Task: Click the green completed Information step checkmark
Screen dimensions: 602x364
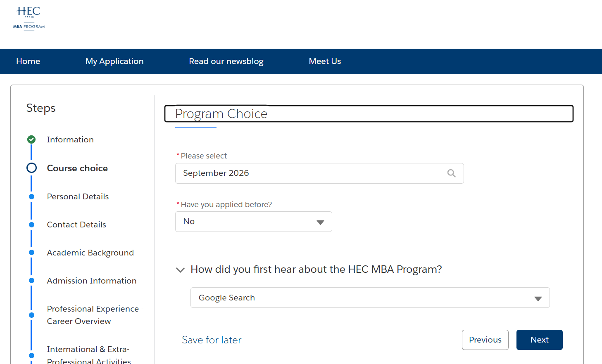Action: point(31,139)
